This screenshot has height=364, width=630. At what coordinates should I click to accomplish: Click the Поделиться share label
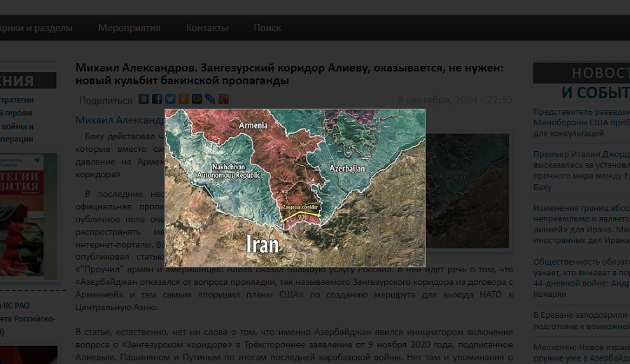click(x=106, y=100)
